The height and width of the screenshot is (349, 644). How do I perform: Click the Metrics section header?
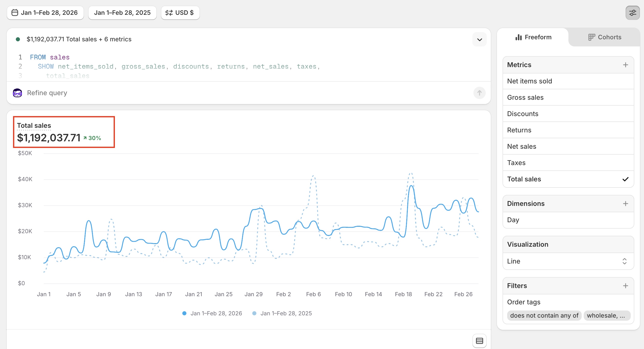(568, 65)
